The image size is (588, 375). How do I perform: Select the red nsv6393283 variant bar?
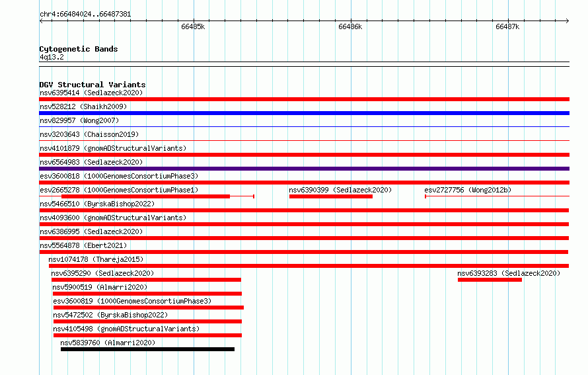(x=490, y=280)
